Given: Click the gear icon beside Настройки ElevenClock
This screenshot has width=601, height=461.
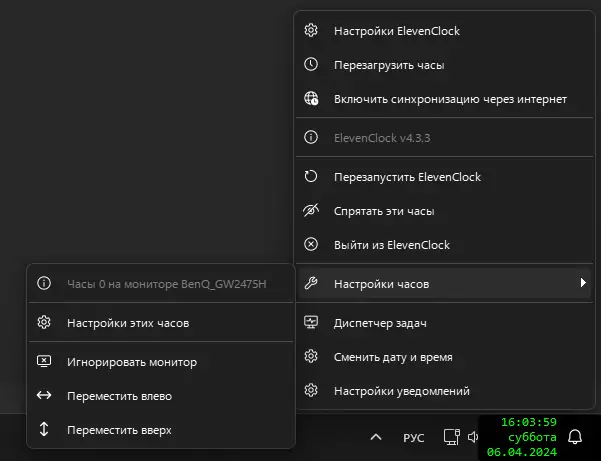Looking at the screenshot, I should pyautogui.click(x=311, y=31).
